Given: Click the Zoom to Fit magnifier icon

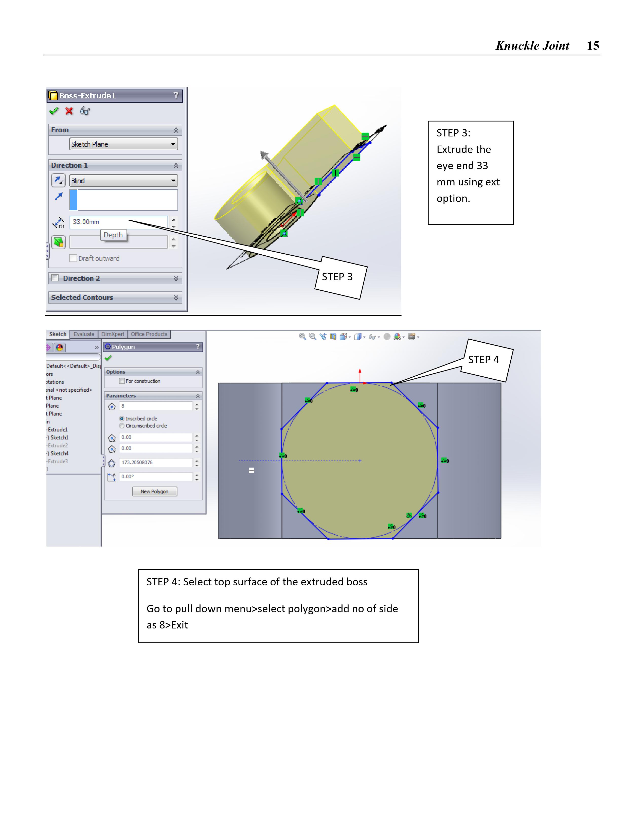Looking at the screenshot, I should point(302,337).
